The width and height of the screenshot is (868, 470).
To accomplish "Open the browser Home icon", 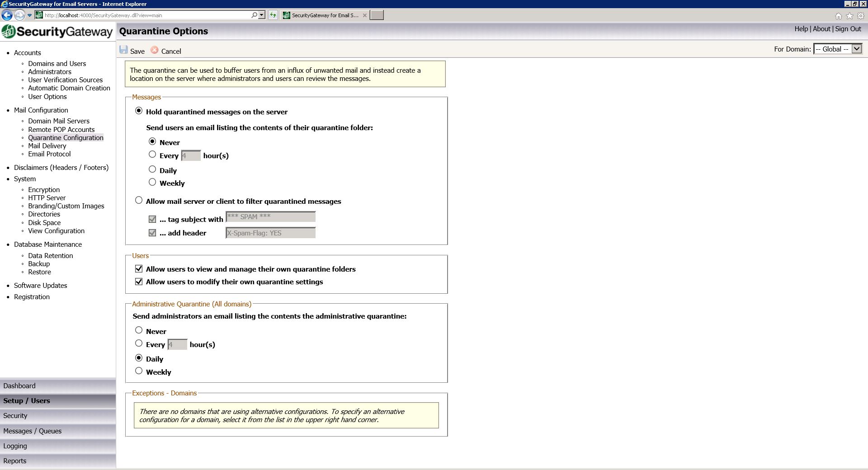I will point(839,16).
